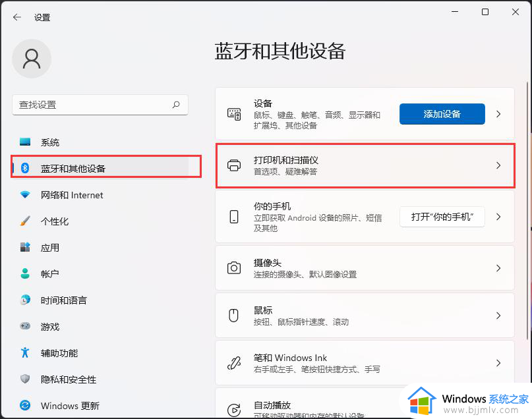532x419 pixels.
Task: Click the 个性化 paintbrush icon
Action: click(25, 221)
